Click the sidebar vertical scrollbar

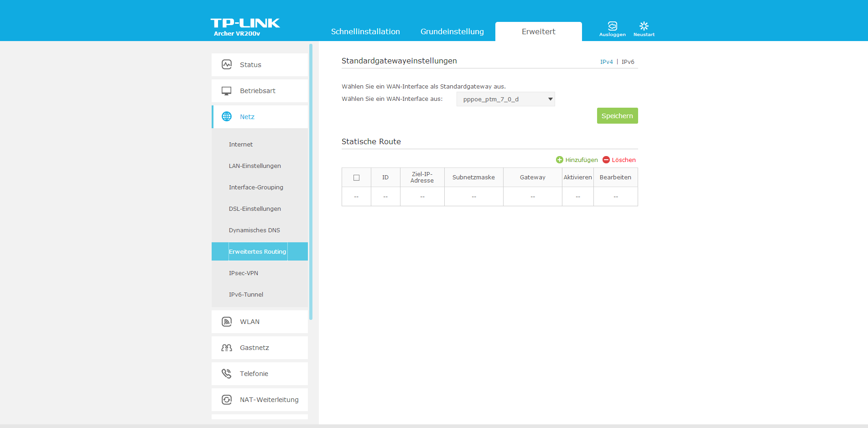coord(311,183)
